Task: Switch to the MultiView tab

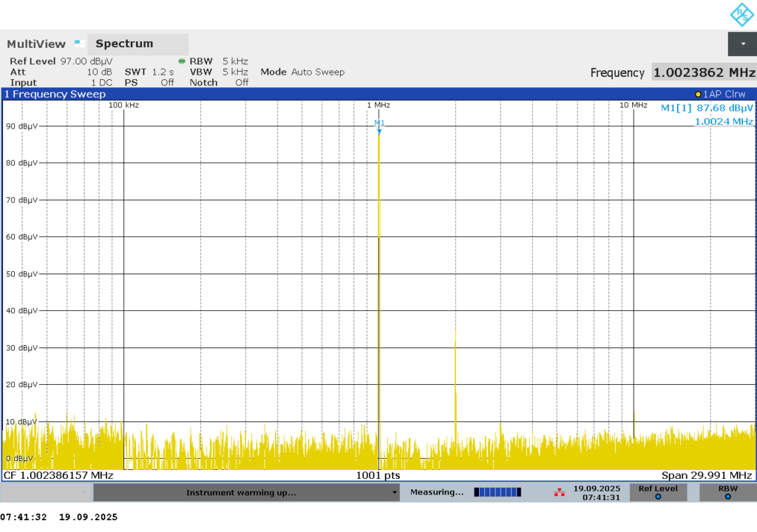Action: click(x=36, y=44)
